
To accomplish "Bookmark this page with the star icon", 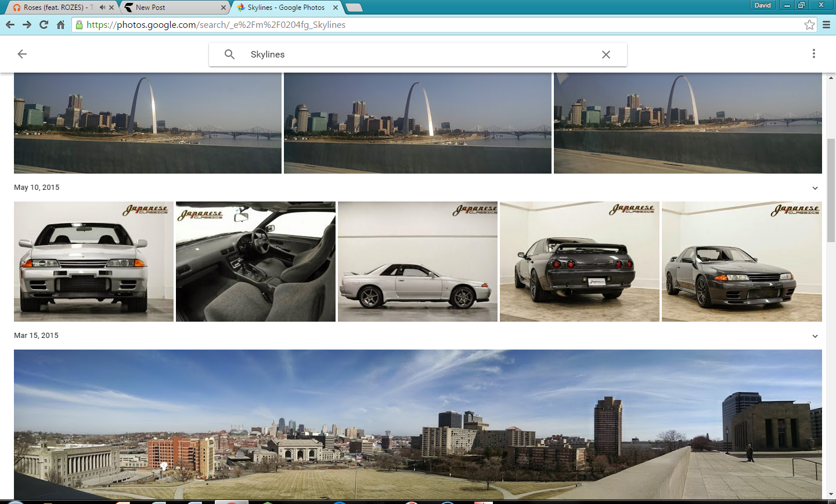I will pos(809,24).
